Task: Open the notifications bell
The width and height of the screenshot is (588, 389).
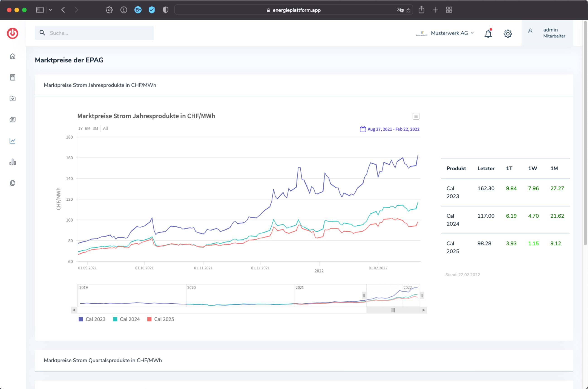Action: [488, 34]
